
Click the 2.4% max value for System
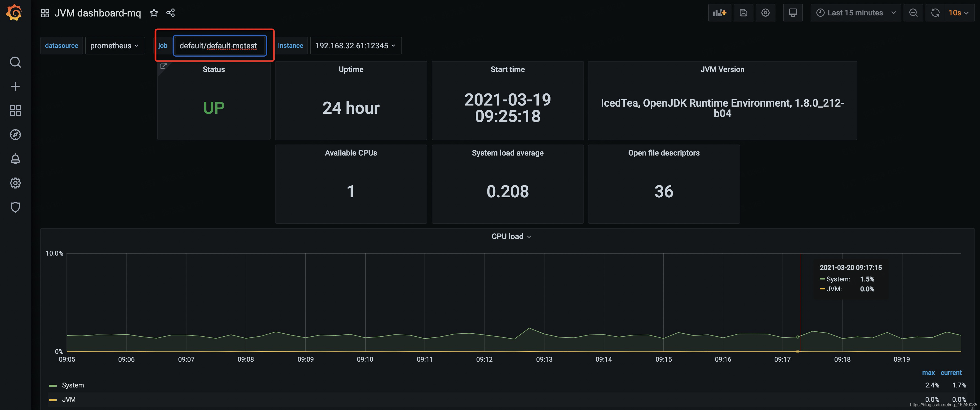pyautogui.click(x=932, y=385)
